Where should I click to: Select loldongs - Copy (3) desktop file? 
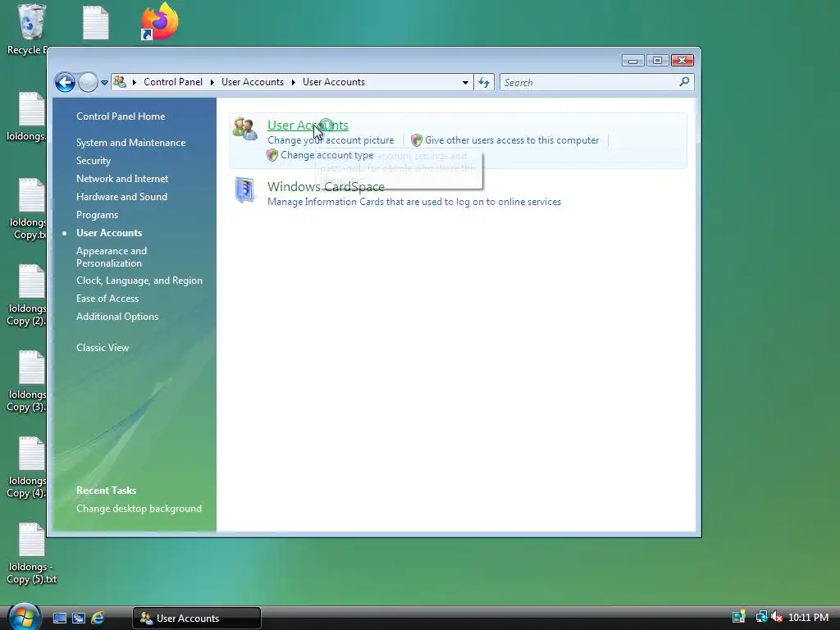27,381
